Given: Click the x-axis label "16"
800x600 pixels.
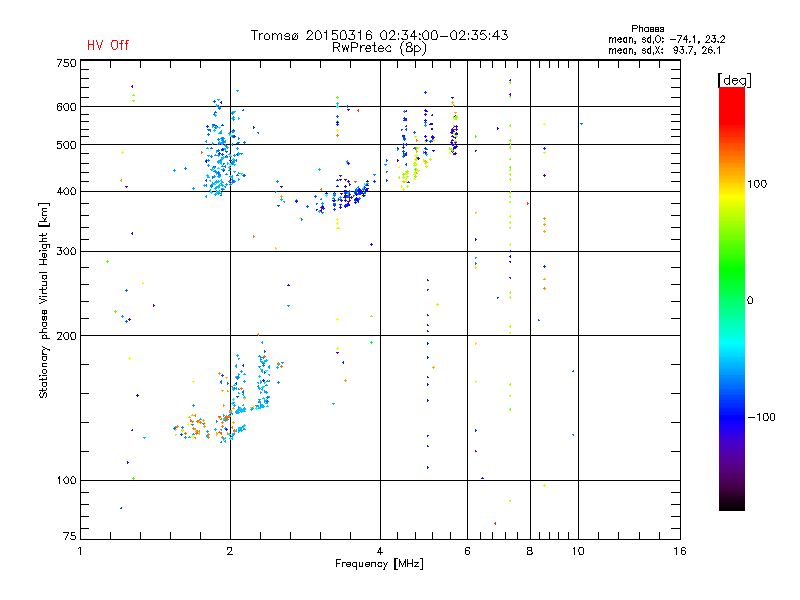Looking at the screenshot, I should [x=680, y=551].
